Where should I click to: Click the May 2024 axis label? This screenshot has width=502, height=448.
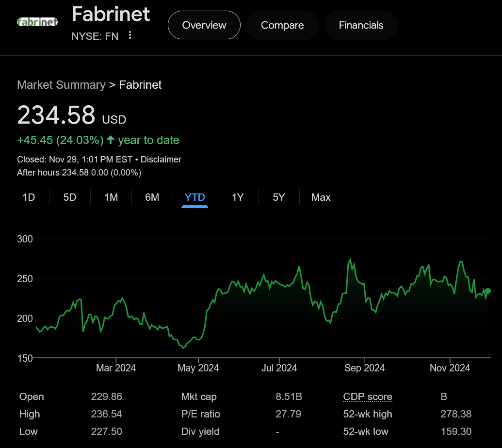(198, 368)
